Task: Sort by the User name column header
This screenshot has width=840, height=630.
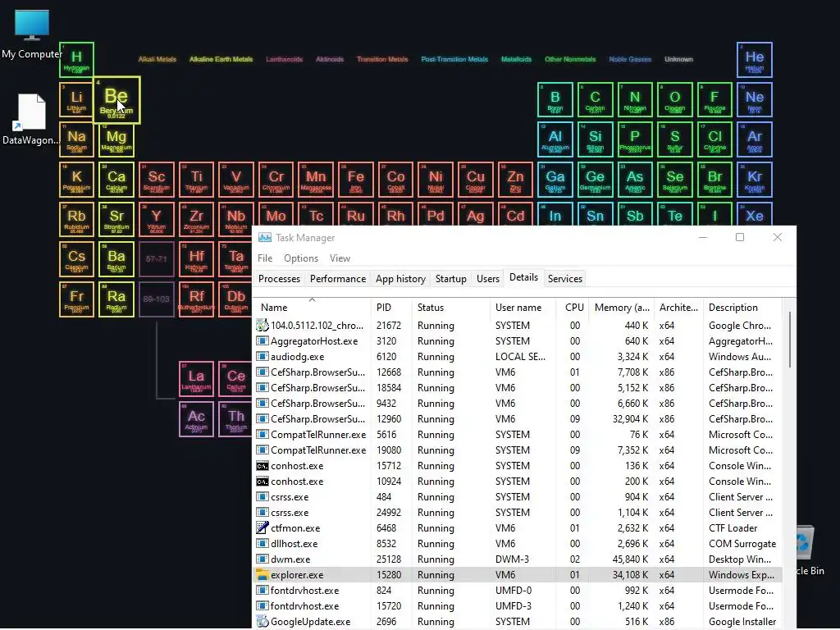Action: click(523, 308)
